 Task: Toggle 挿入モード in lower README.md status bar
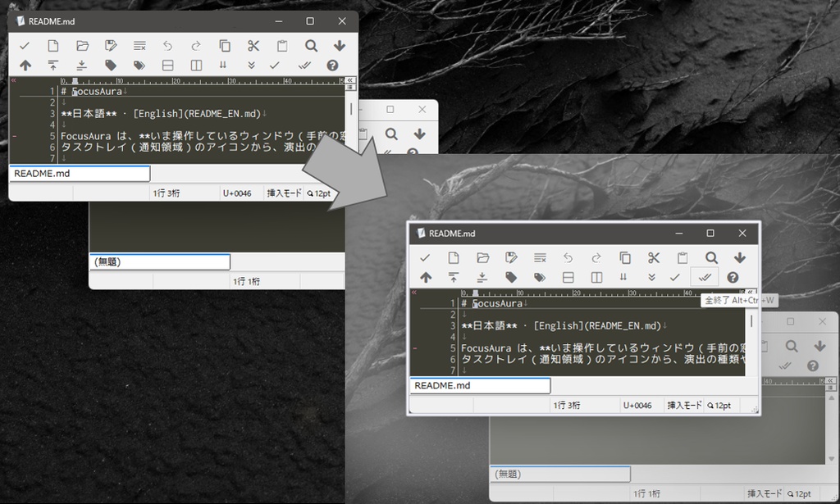pos(685,405)
